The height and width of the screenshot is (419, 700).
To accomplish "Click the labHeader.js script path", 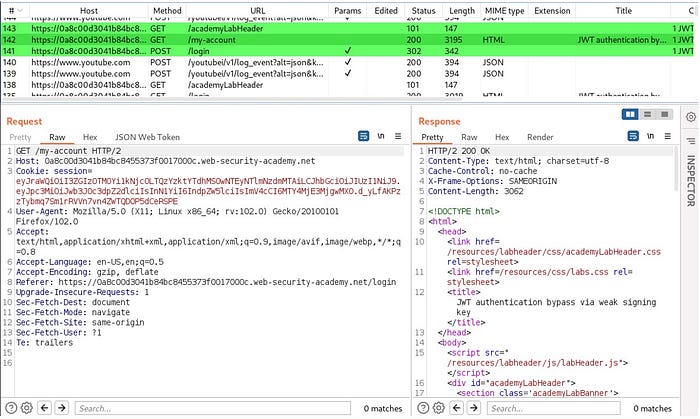I will [x=533, y=363].
